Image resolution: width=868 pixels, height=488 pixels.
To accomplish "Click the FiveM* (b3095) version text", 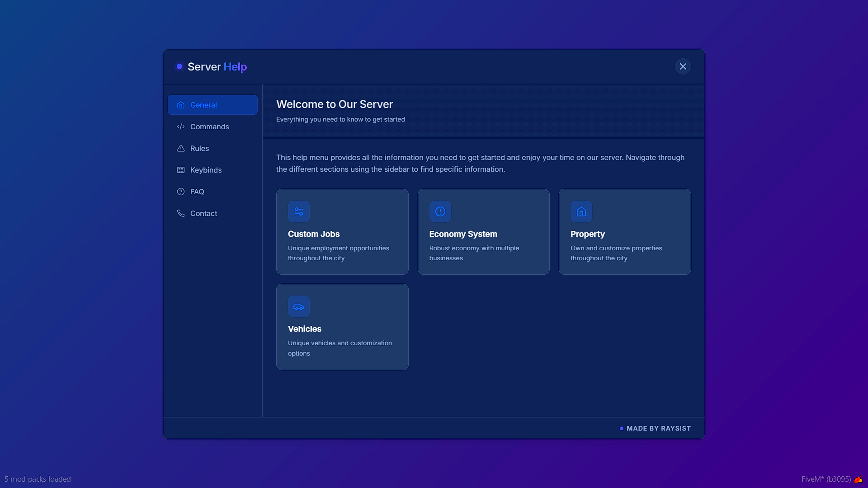I will [826, 479].
